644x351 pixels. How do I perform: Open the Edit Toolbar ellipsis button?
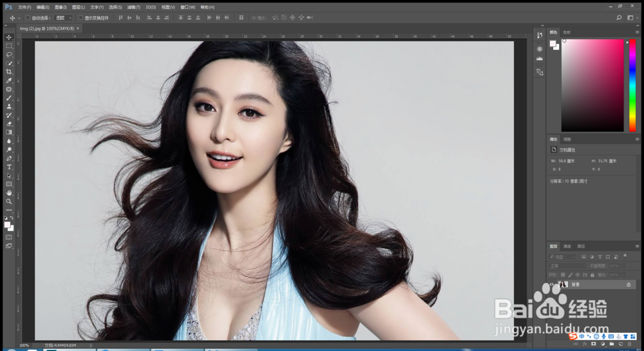(8, 210)
